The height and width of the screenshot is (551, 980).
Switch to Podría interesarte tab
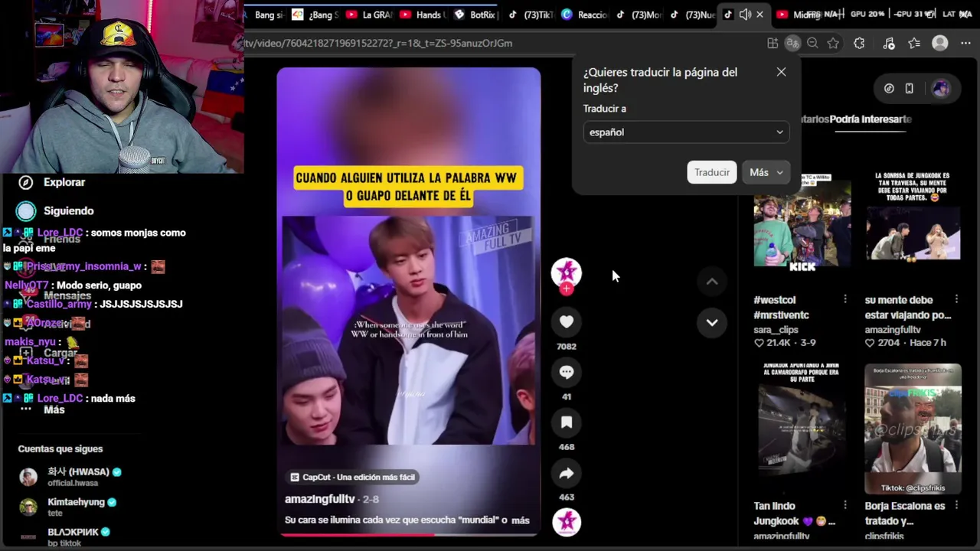coord(870,119)
